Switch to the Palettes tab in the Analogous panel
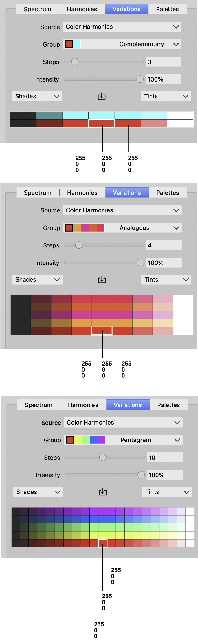This screenshot has width=198, height=644. 168,193
